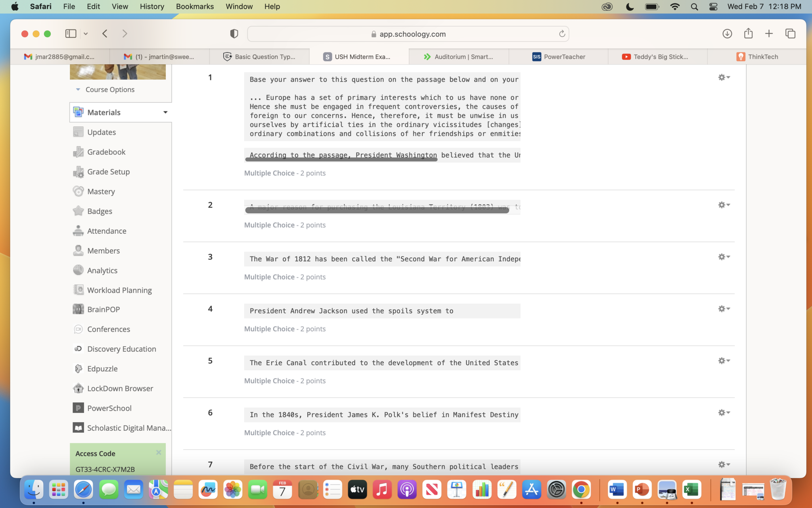Open the Edpuzzle app link
The height and width of the screenshot is (508, 812).
pyautogui.click(x=102, y=369)
